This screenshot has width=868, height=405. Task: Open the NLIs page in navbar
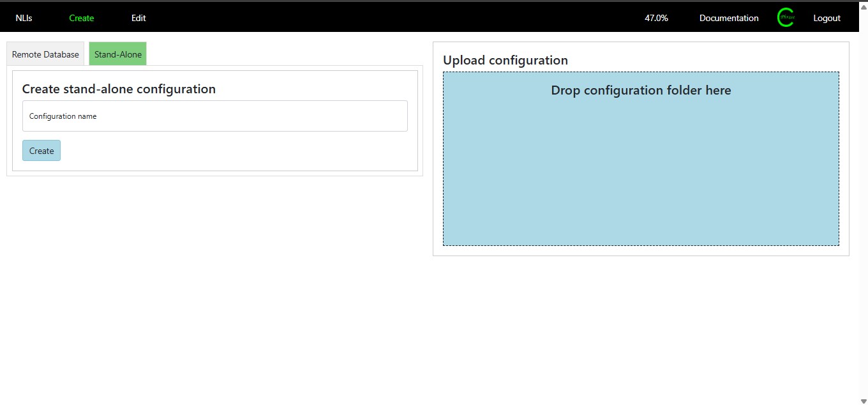click(24, 18)
